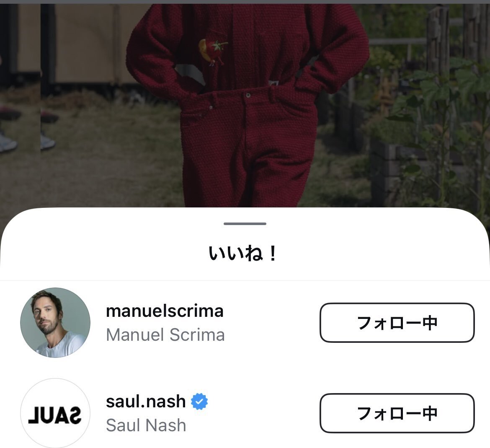Tap the いいね！ sheet title
The width and height of the screenshot is (490, 448).
point(242,253)
